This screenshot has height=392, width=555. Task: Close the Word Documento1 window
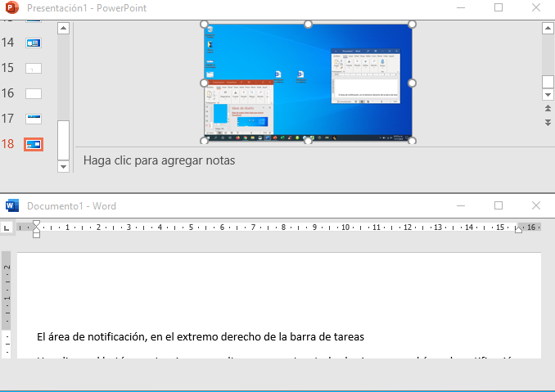pos(536,205)
